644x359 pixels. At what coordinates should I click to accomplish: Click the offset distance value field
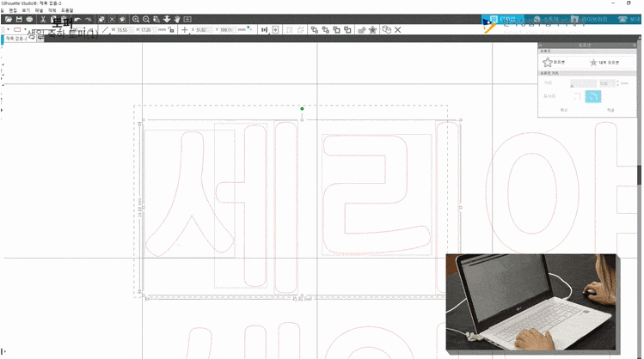coord(607,83)
